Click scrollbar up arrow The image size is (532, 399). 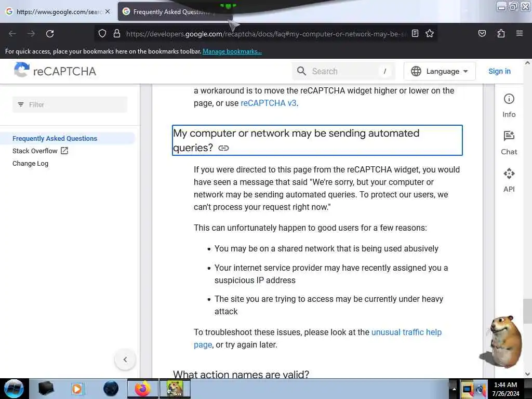(x=527, y=63)
